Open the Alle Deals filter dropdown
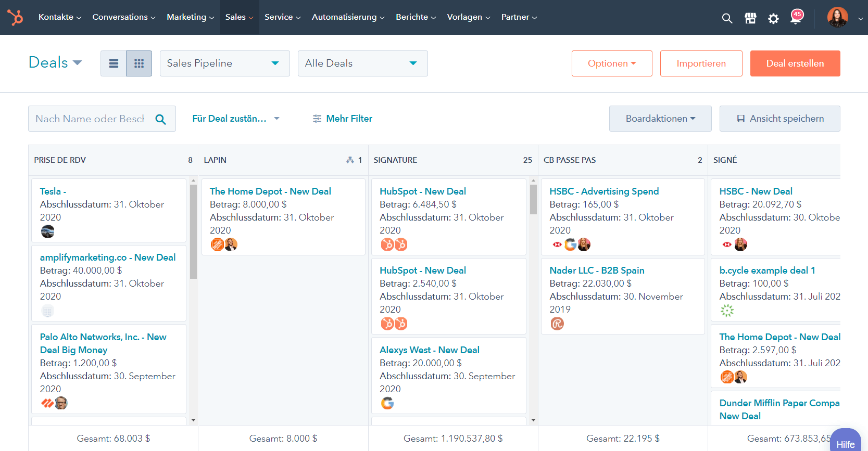Image resolution: width=868 pixels, height=451 pixels. pyautogui.click(x=362, y=63)
